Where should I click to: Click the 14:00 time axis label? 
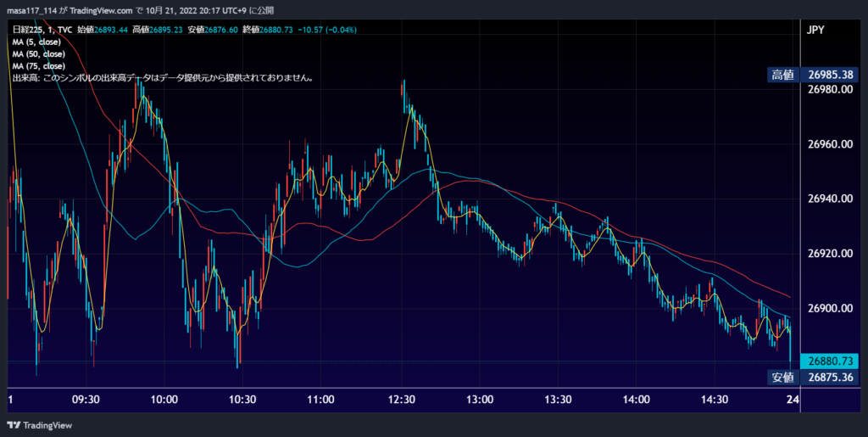click(636, 400)
